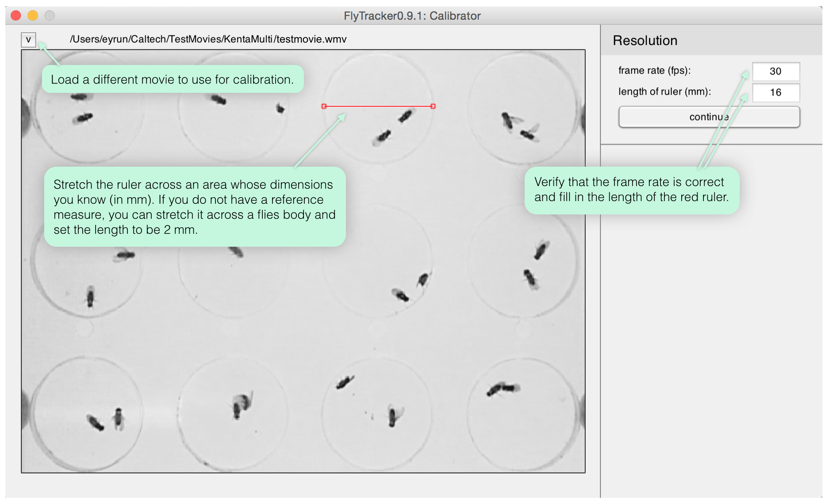
Task: Select the middle of the red ruler line
Action: pos(379,106)
